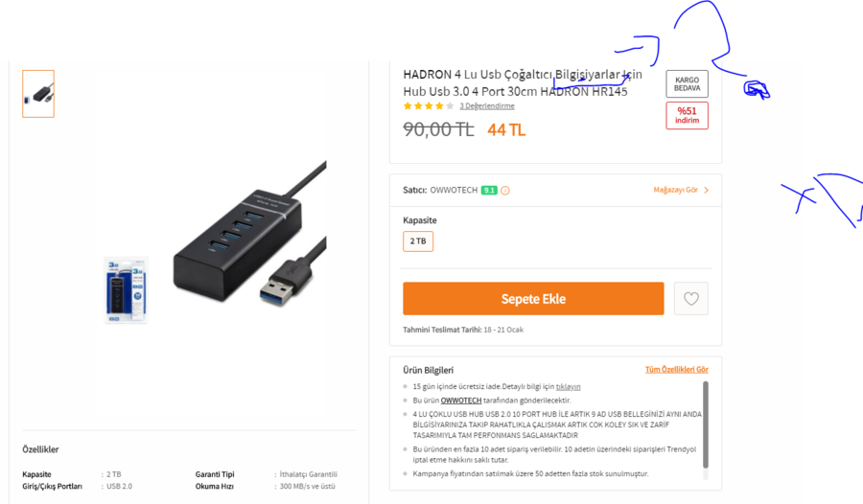This screenshot has width=863, height=504.
Task: Click the KARGO BEDAVA badge
Action: click(687, 84)
